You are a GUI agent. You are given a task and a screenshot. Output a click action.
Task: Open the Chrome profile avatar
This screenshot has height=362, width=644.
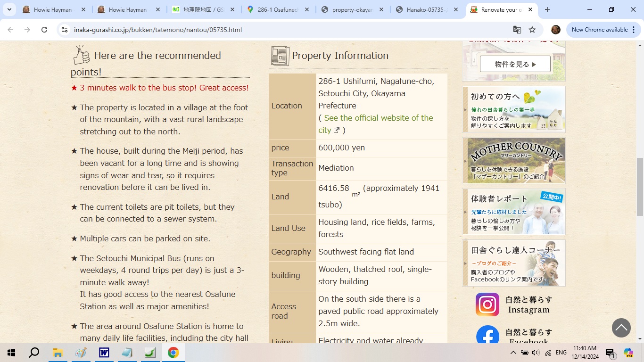tap(556, 30)
